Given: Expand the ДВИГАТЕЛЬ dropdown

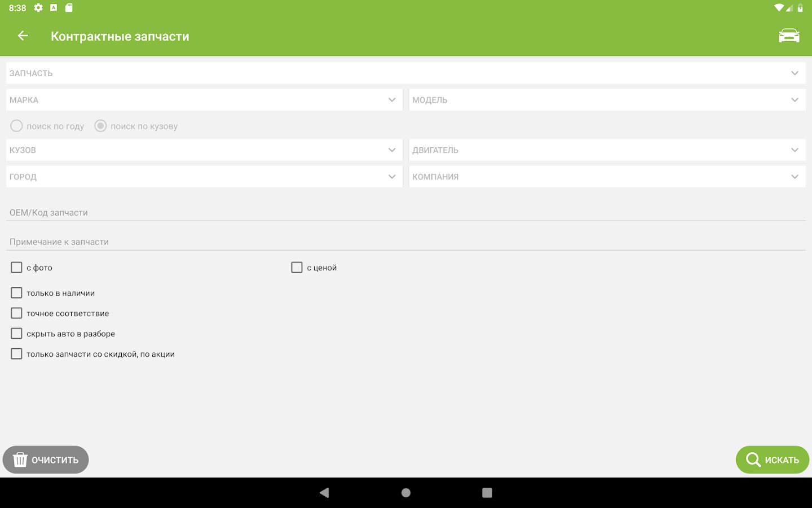Looking at the screenshot, I should tap(607, 150).
